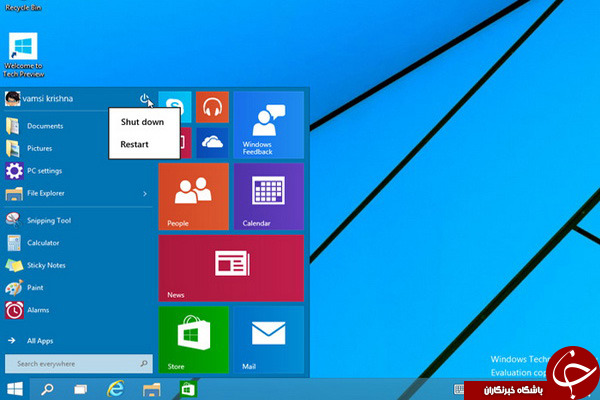The height and width of the screenshot is (400, 600).
Task: Open the Mail tile
Action: pyautogui.click(x=269, y=340)
